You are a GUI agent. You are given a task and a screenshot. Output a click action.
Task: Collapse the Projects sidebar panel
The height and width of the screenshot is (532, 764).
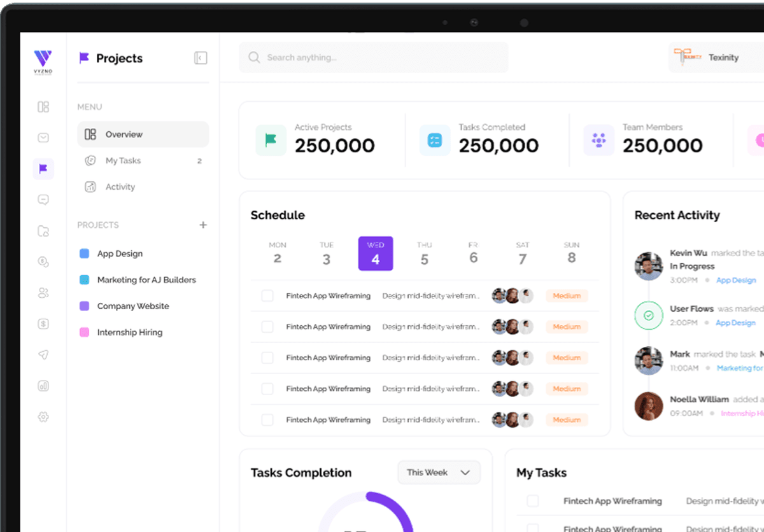pos(201,58)
